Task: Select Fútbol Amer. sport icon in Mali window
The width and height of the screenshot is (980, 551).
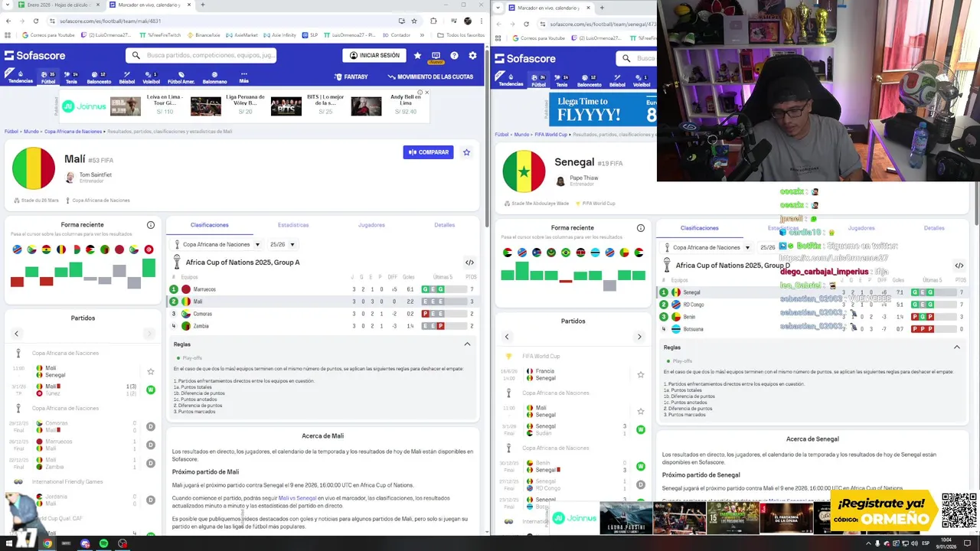Action: (x=181, y=77)
